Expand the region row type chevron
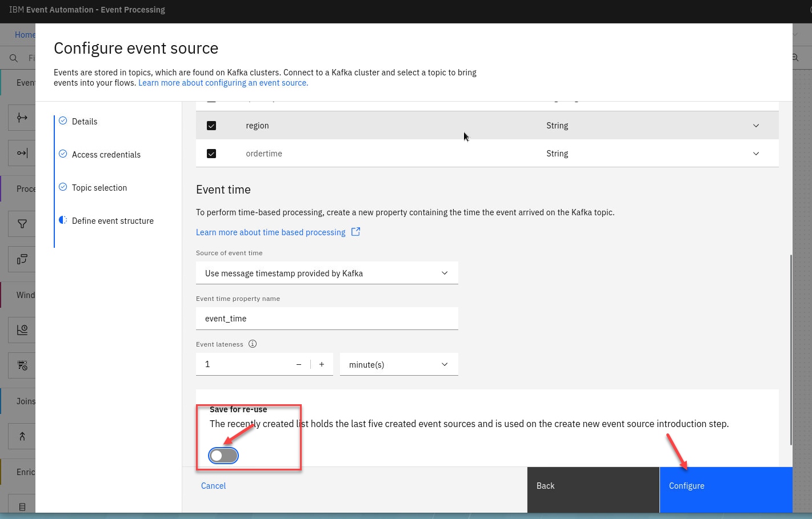812x519 pixels. (x=756, y=126)
